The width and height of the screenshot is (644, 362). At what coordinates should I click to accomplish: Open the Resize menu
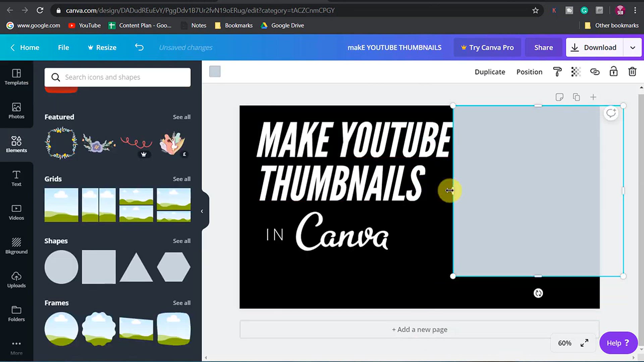pos(102,48)
